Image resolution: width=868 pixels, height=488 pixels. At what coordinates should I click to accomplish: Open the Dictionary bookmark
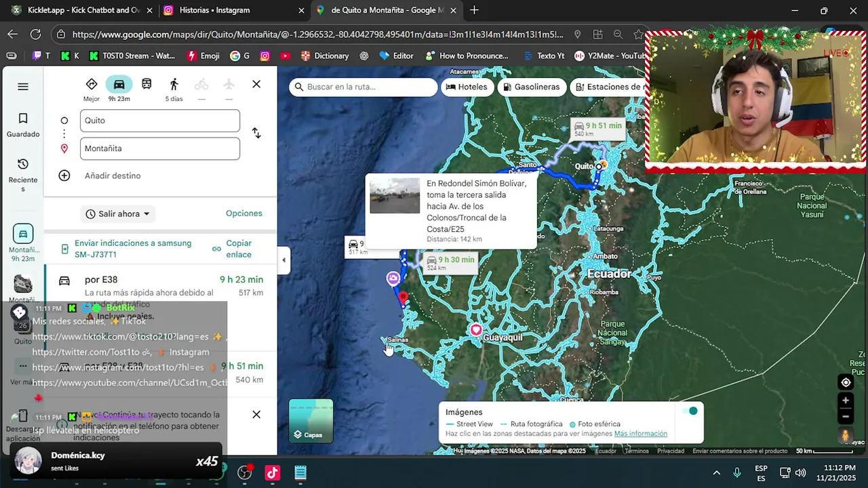325,56
